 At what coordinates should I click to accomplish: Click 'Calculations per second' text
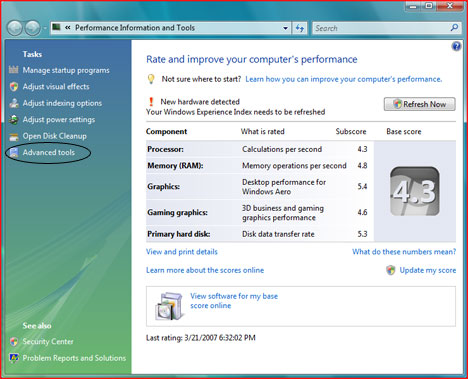click(x=282, y=149)
